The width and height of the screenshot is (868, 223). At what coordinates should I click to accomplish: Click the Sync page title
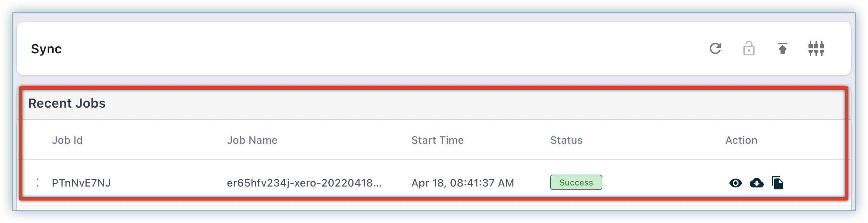tap(46, 49)
